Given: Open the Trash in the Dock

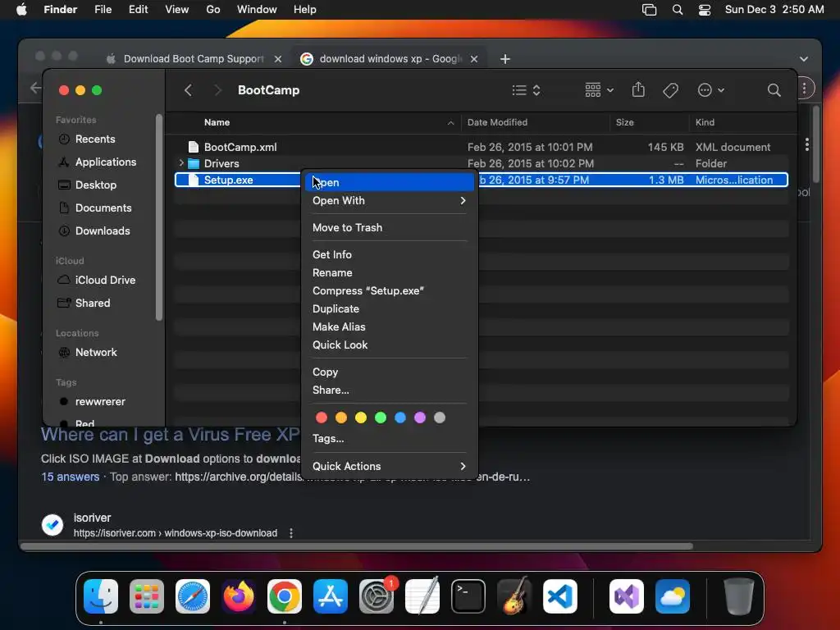Looking at the screenshot, I should pos(739,596).
